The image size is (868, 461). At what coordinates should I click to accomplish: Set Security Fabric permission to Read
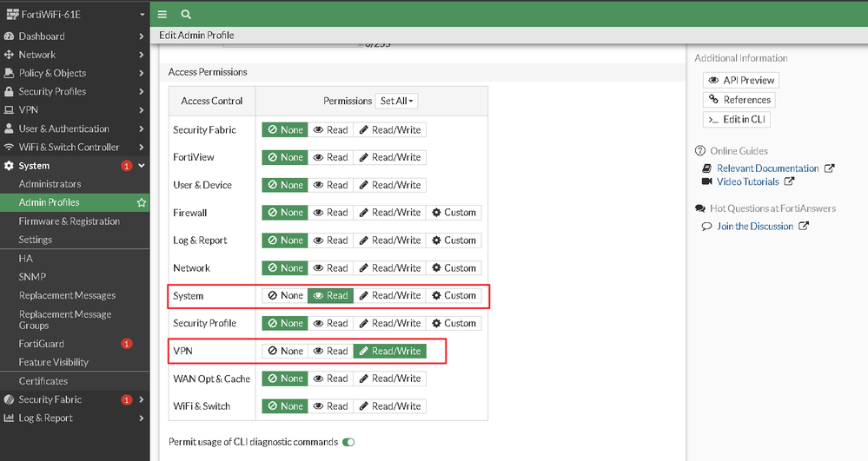point(330,130)
